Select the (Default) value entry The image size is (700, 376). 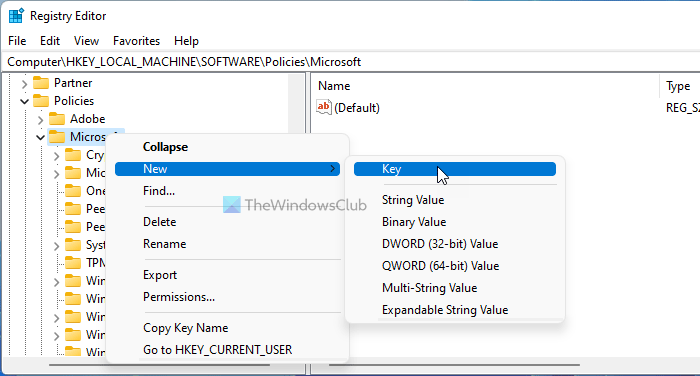(x=357, y=108)
